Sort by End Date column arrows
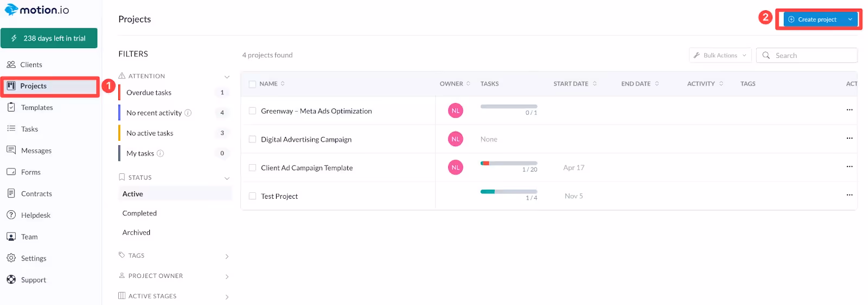 [x=657, y=83]
